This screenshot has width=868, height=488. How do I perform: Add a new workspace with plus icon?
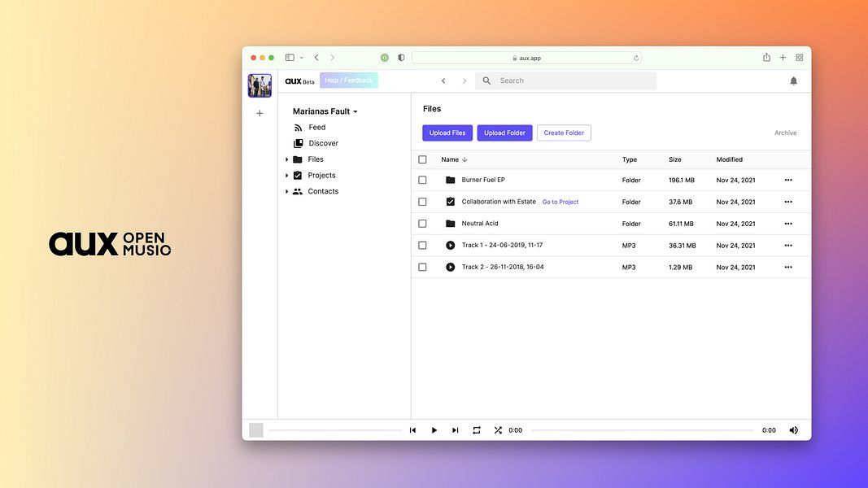(x=260, y=113)
